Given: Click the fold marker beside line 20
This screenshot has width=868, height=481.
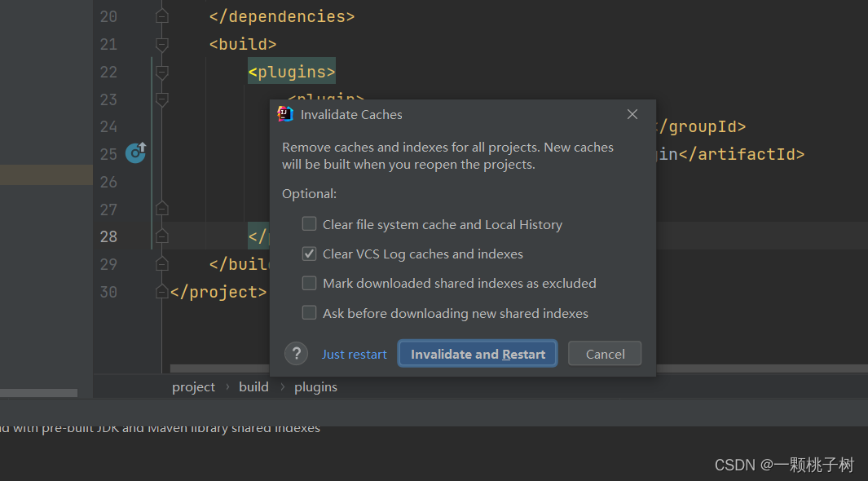Looking at the screenshot, I should (161, 15).
